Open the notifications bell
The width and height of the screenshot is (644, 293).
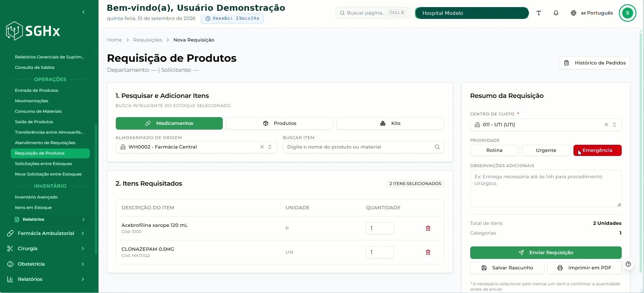(x=556, y=13)
